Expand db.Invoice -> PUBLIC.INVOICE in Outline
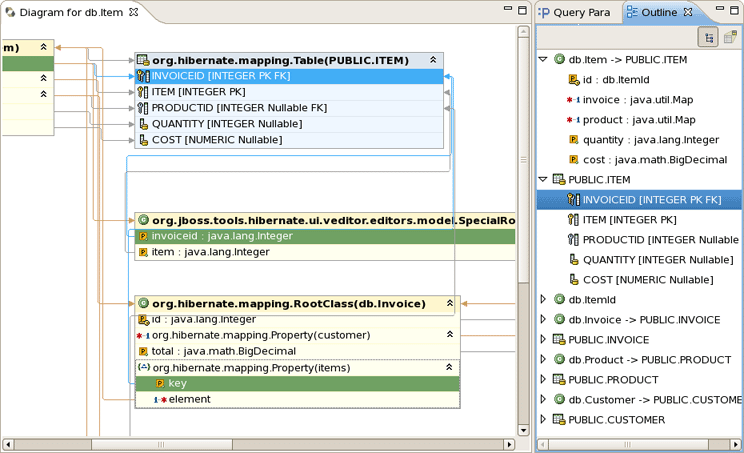The image size is (744, 453). point(544,320)
